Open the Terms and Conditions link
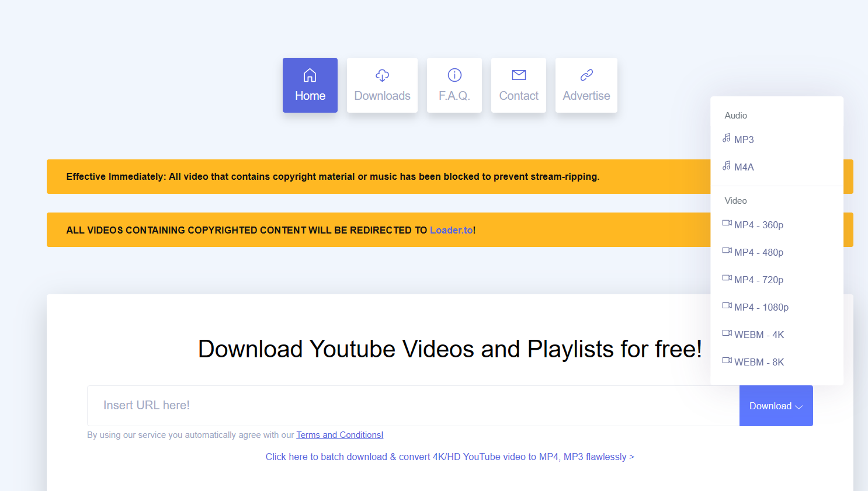 click(x=340, y=435)
